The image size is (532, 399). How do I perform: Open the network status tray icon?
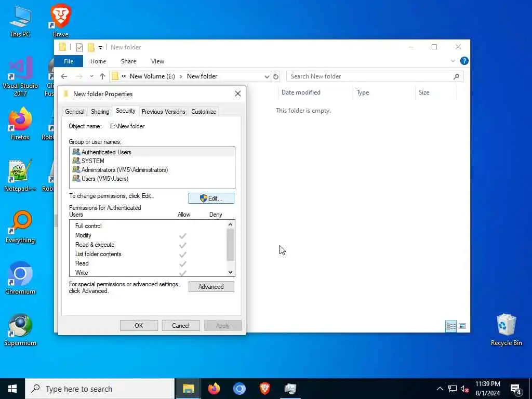coord(453,389)
